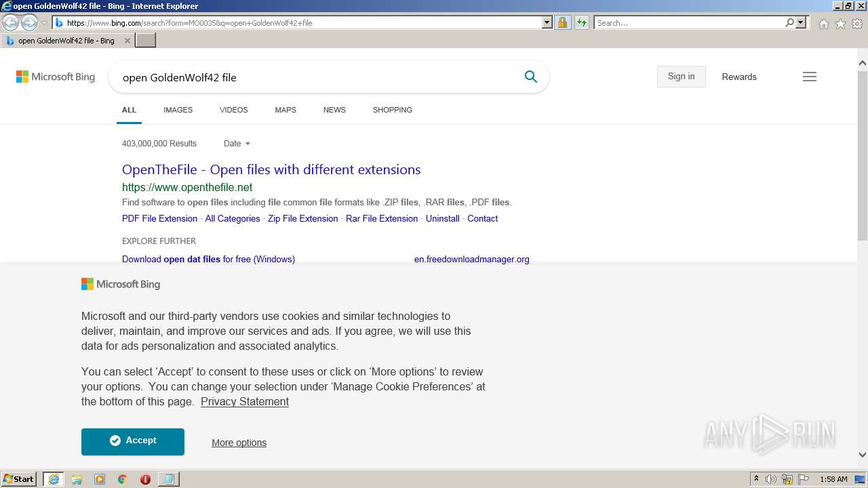Open Download open dat files link

tap(208, 259)
